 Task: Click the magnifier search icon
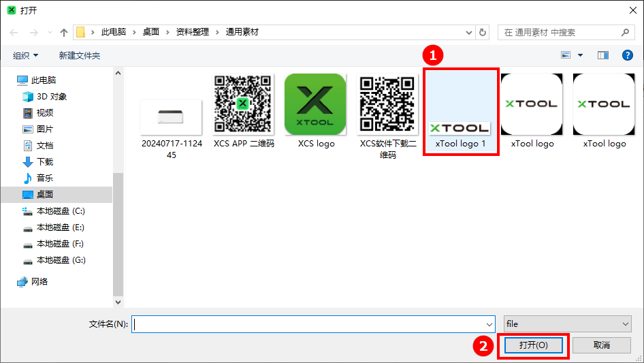(x=625, y=33)
